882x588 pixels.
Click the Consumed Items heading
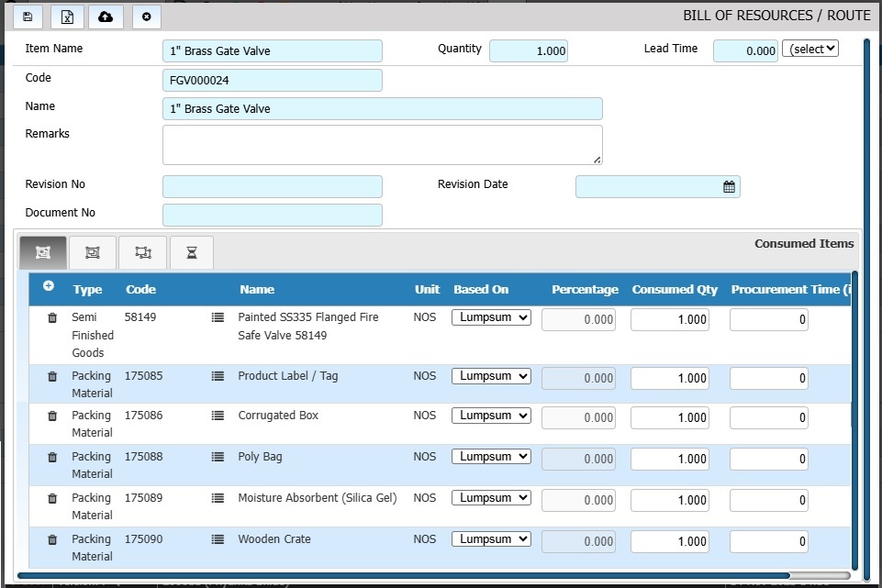coord(803,243)
